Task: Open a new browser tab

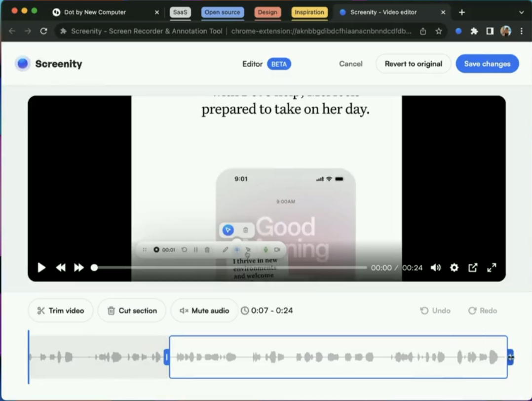Action: pyautogui.click(x=461, y=12)
